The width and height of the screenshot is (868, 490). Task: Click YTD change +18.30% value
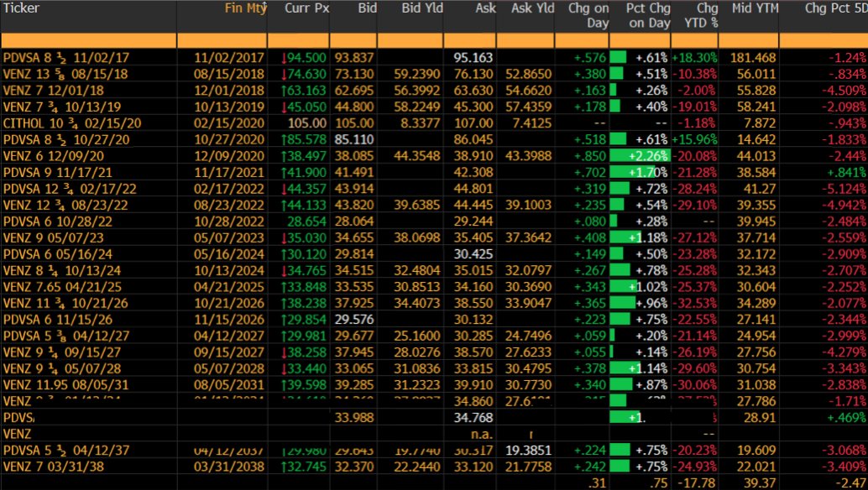695,58
